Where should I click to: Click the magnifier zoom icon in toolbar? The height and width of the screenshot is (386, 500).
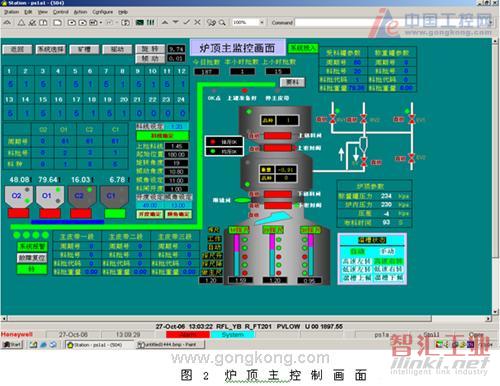point(222,22)
